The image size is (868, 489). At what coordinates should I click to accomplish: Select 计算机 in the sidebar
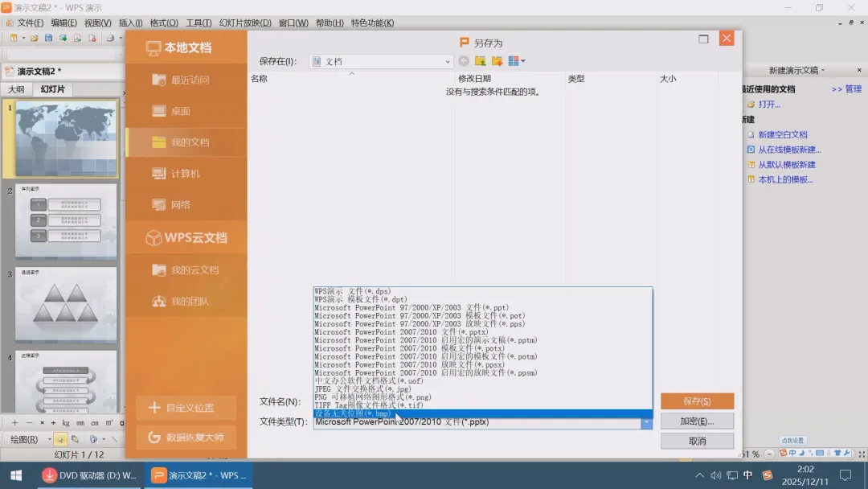(186, 174)
